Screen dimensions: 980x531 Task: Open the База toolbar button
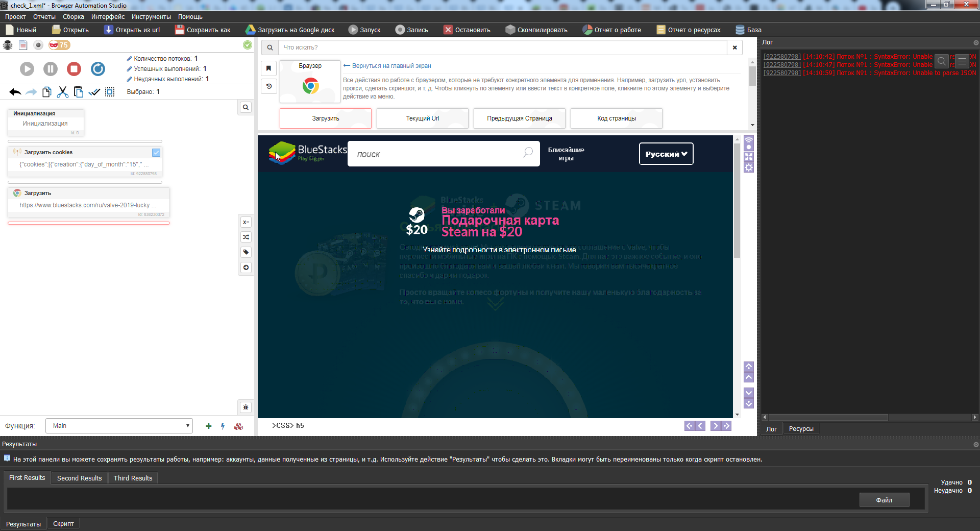tap(748, 30)
